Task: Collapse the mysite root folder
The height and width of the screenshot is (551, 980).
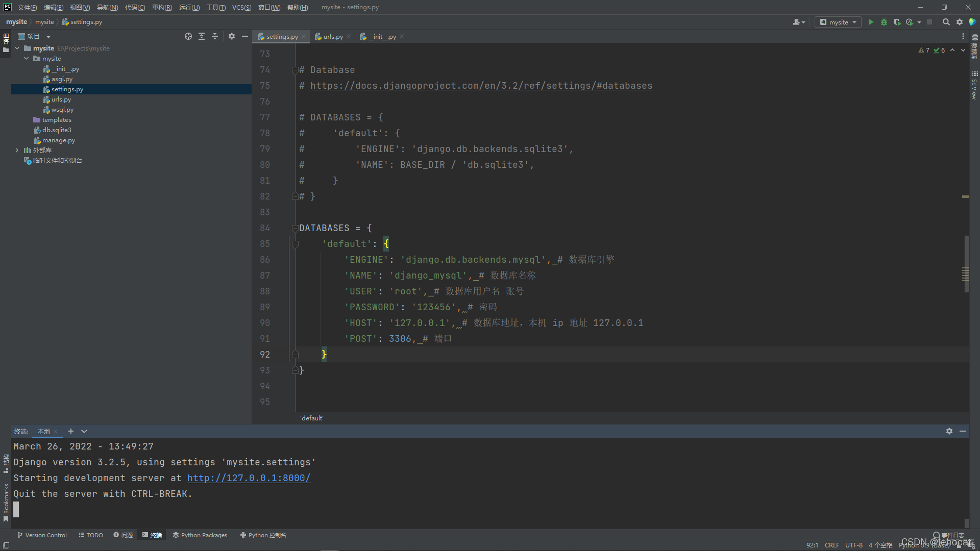Action: [17, 48]
